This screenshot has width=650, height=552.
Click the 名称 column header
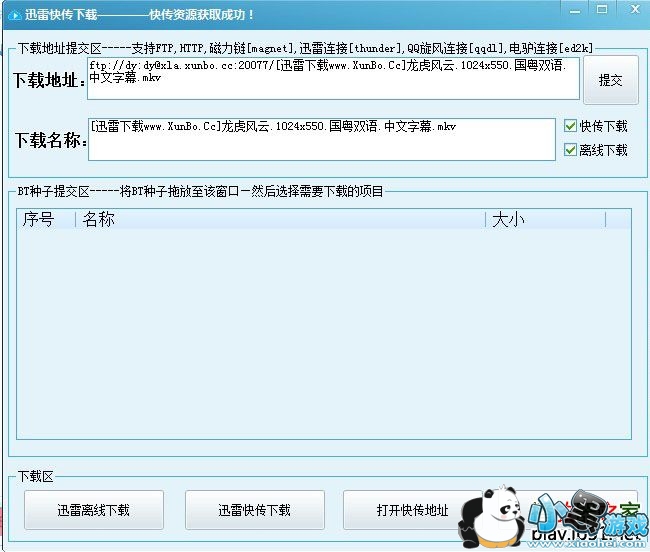point(281,219)
